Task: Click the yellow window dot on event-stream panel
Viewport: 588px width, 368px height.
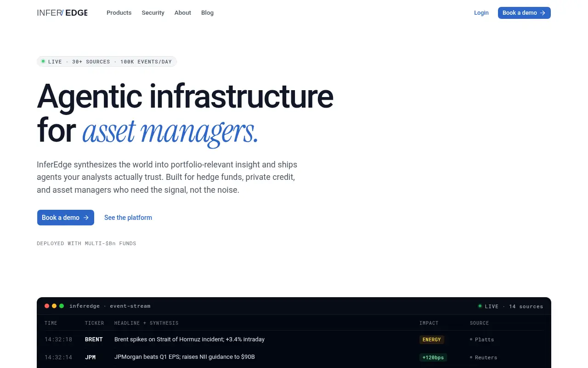Action: coord(54,306)
